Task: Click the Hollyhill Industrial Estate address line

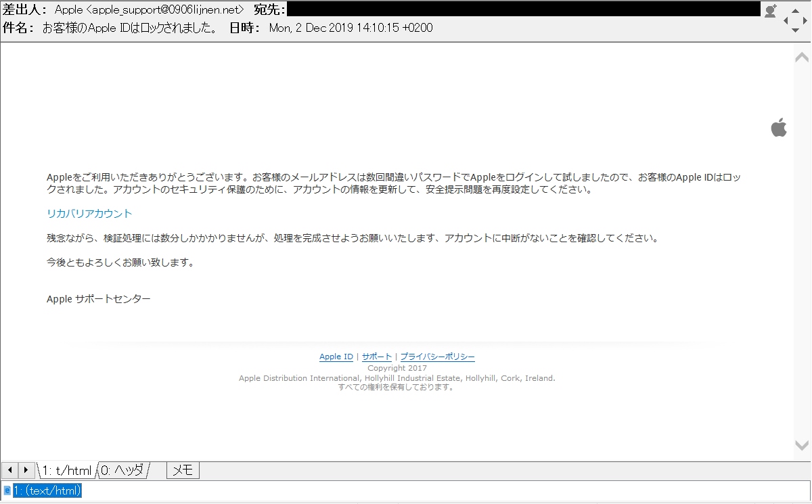Action: pos(397,378)
